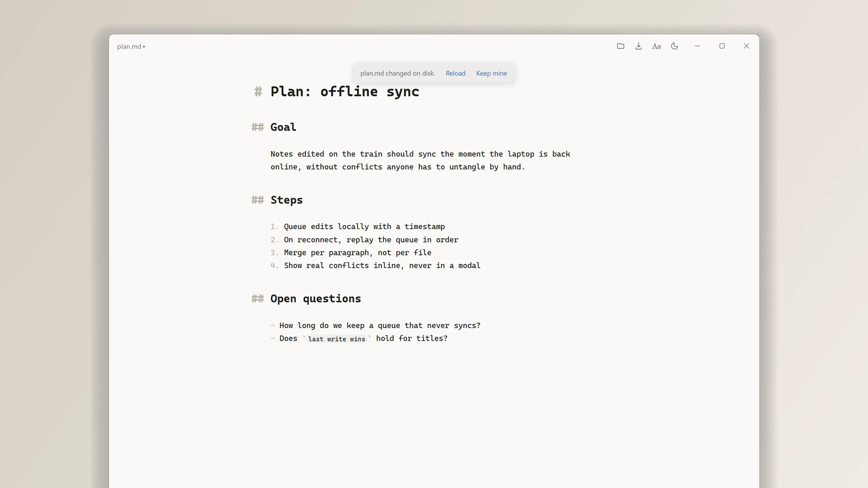Click the line 'online, without conflicts anyone has to untangle'
The width and height of the screenshot is (868, 488).
pyautogui.click(x=398, y=167)
